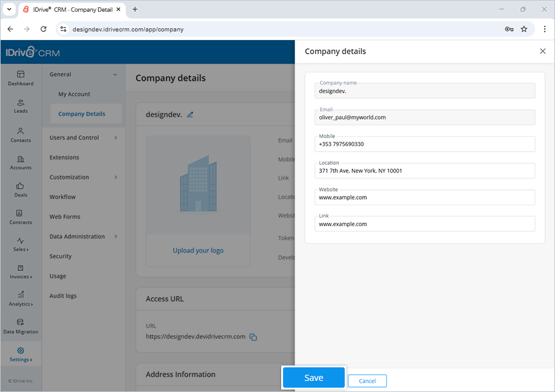
Task: Collapse the General section
Action: point(84,74)
